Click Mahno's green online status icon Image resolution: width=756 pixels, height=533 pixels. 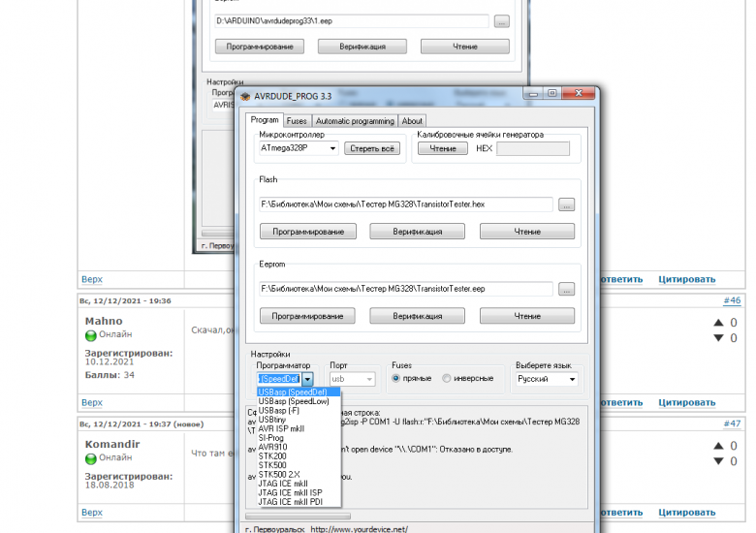click(x=91, y=335)
